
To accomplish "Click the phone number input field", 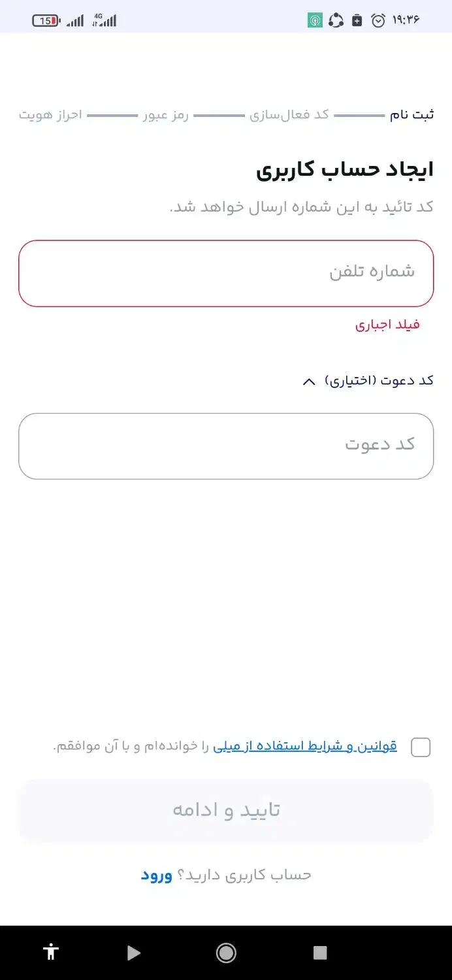I will [226, 273].
